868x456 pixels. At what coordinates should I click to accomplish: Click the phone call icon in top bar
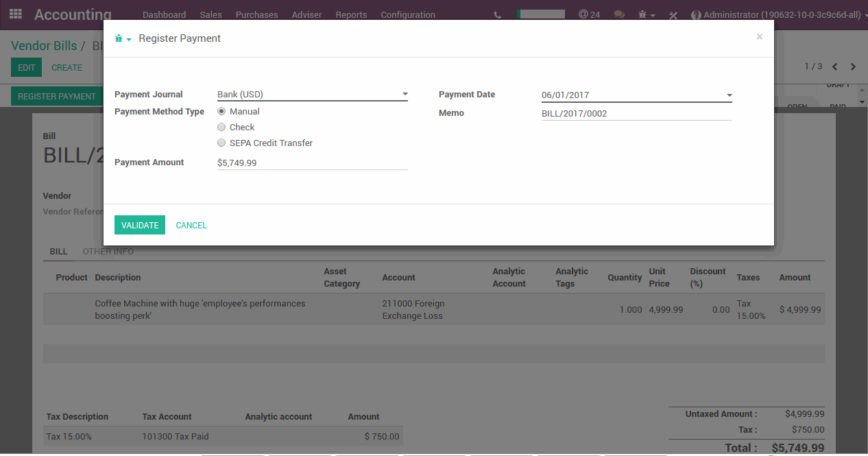[x=497, y=14]
